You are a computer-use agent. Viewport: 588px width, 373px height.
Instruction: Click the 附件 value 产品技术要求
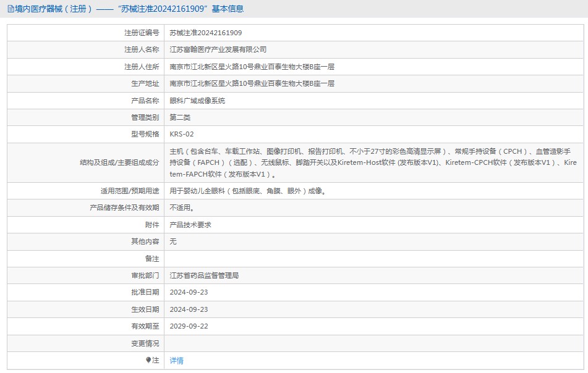[x=192, y=225]
